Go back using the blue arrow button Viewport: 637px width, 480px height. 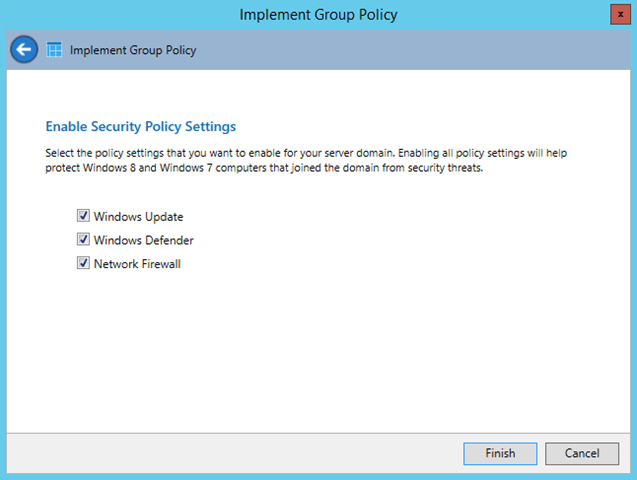coord(24,50)
